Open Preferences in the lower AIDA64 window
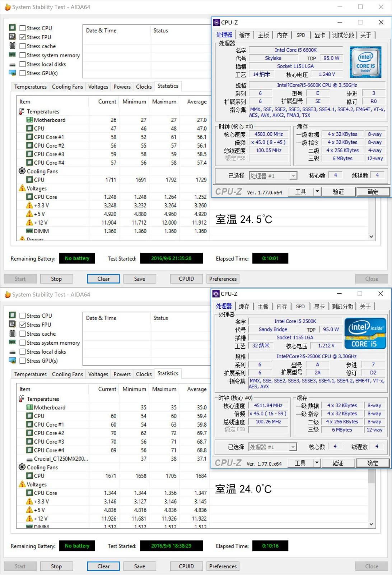392x575 pixels. [x=223, y=566]
